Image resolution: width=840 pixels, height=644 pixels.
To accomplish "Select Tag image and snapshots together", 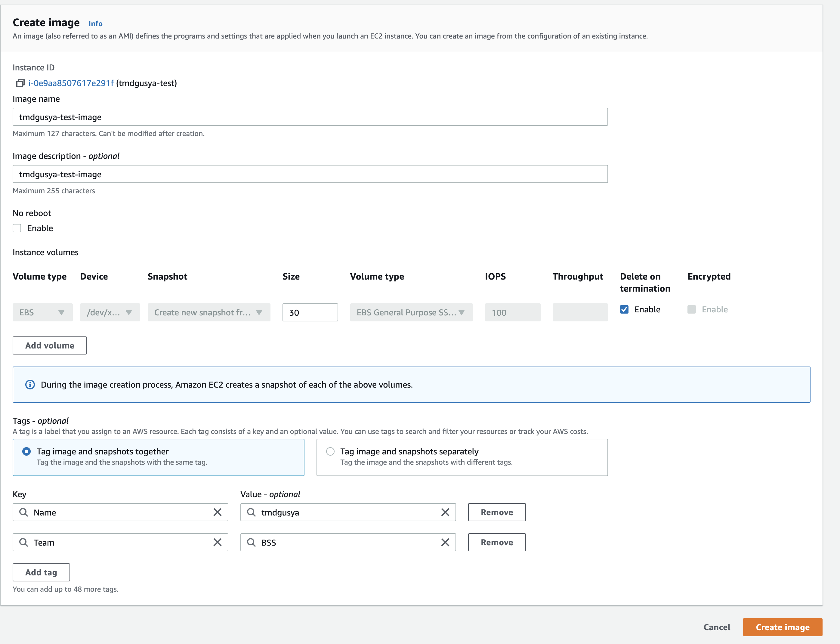I will [26, 452].
